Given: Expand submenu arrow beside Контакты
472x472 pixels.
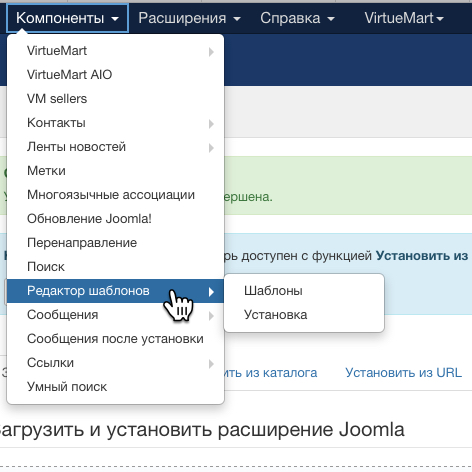Looking at the screenshot, I should (211, 124).
